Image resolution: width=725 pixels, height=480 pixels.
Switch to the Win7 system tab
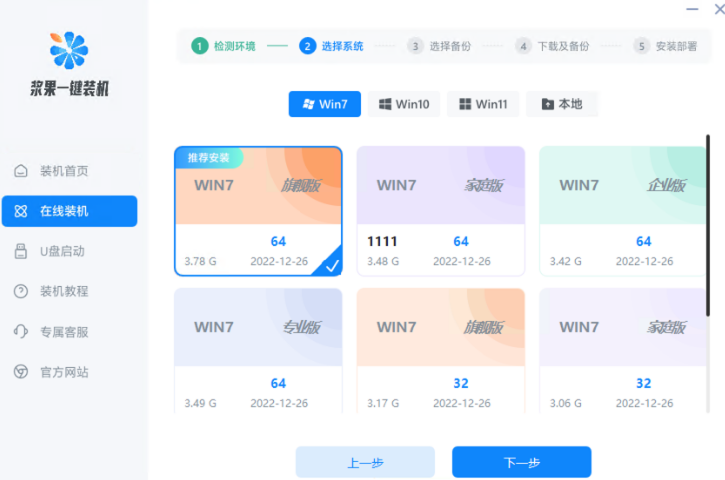325,104
